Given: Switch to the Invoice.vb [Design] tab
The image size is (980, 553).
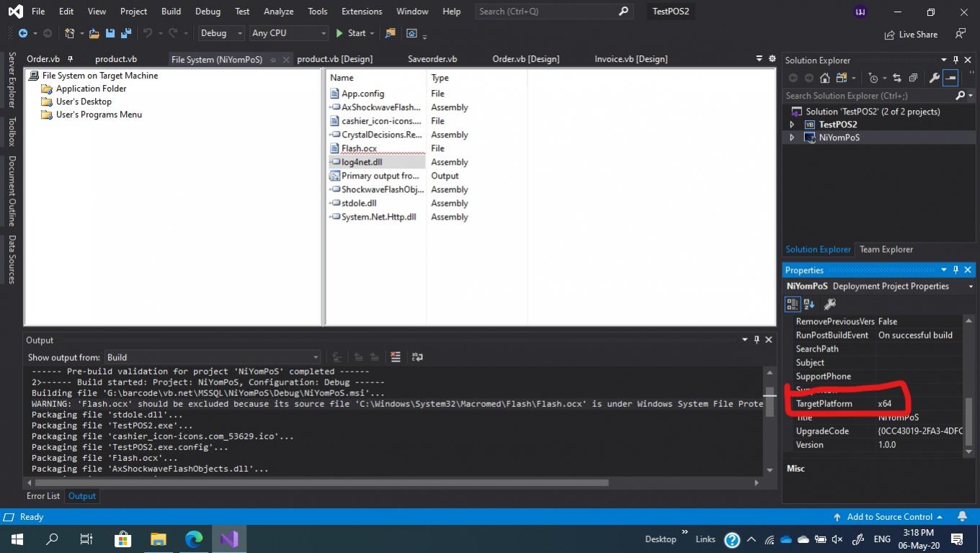Looking at the screenshot, I should click(x=631, y=59).
